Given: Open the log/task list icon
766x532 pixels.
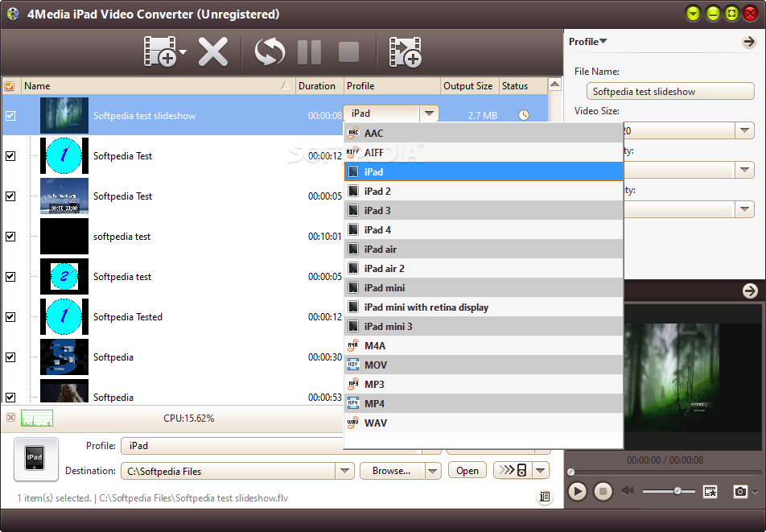Looking at the screenshot, I should coord(544,497).
